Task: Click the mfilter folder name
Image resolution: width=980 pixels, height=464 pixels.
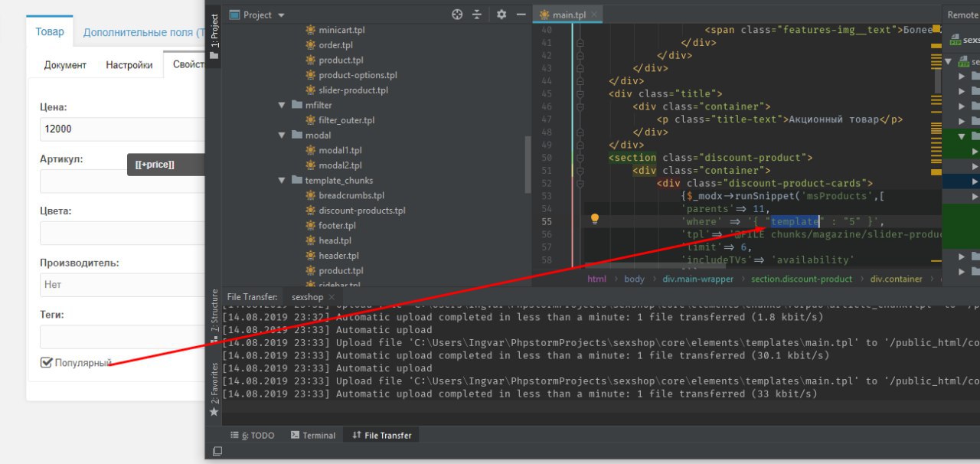Action: point(318,105)
